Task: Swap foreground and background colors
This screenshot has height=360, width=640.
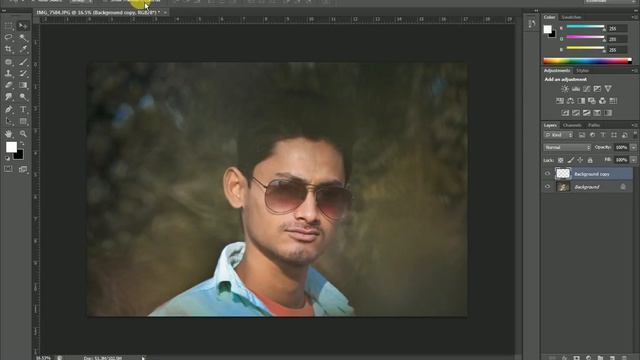Action: [x=22, y=143]
